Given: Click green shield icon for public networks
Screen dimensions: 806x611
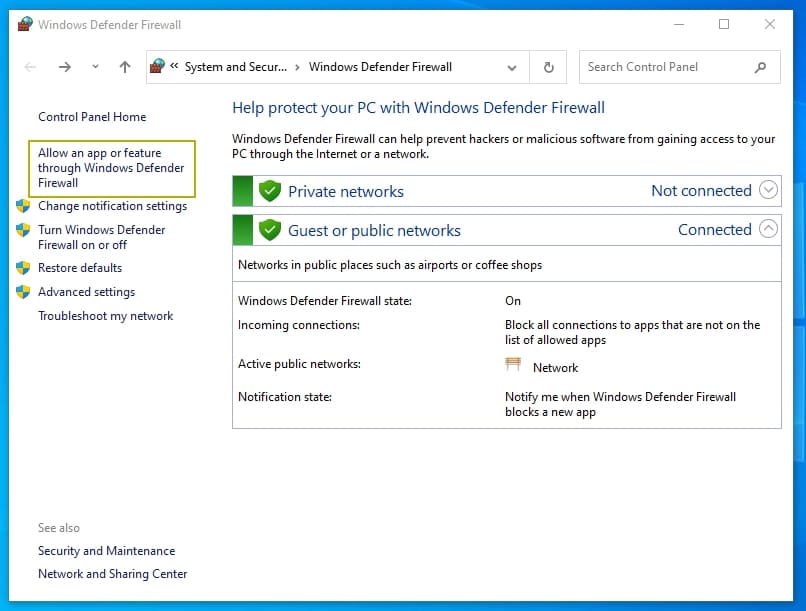Looking at the screenshot, I should pyautogui.click(x=270, y=230).
